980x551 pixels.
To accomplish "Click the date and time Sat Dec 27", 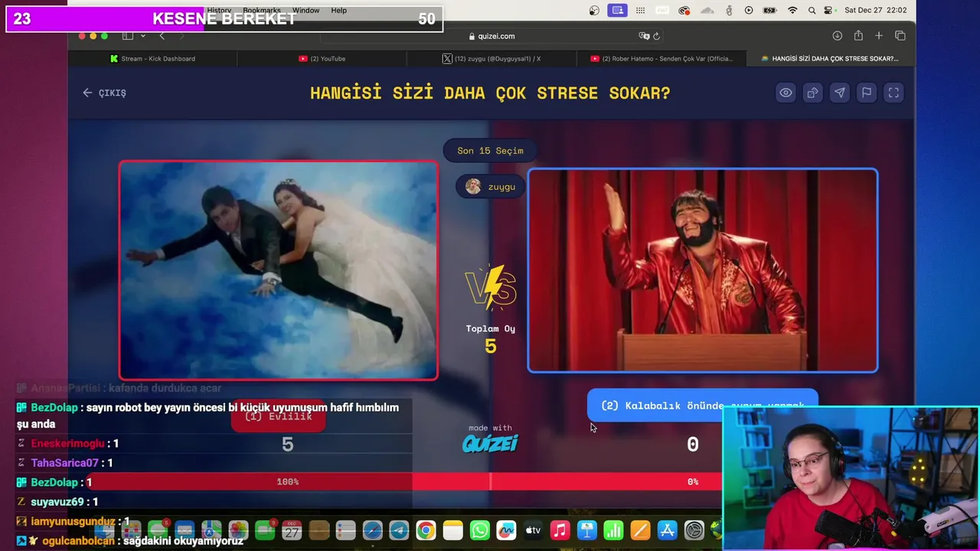I will point(875,10).
